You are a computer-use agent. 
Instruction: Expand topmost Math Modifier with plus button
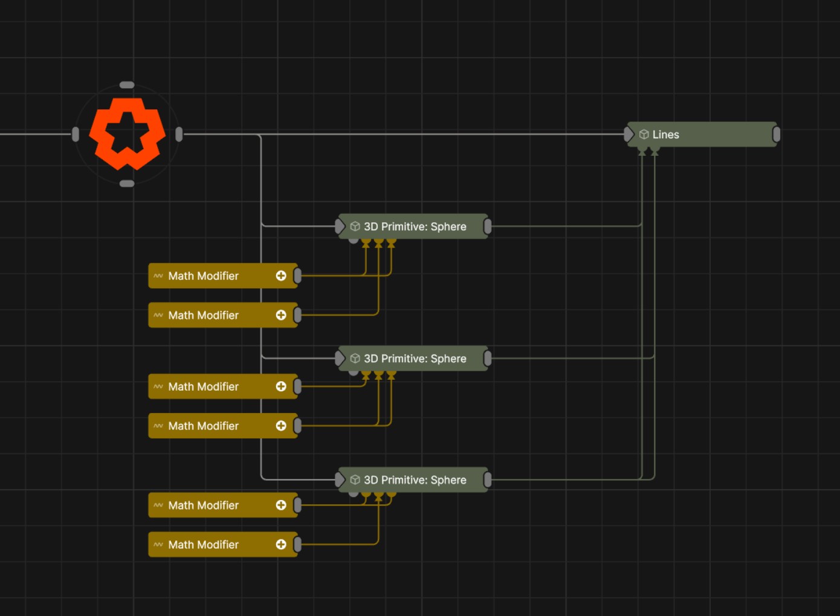pyautogui.click(x=281, y=276)
